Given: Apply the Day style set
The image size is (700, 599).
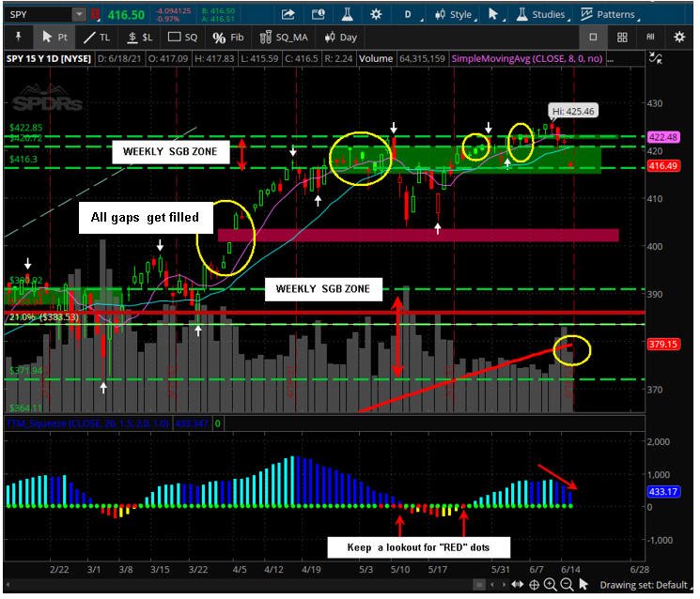Looking at the screenshot, I should 341,38.
